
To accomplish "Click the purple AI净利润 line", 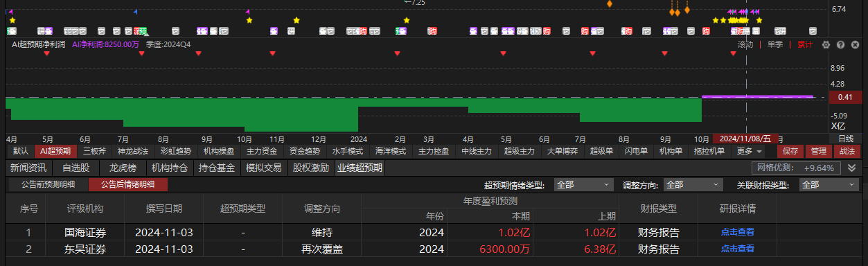I will (756, 96).
